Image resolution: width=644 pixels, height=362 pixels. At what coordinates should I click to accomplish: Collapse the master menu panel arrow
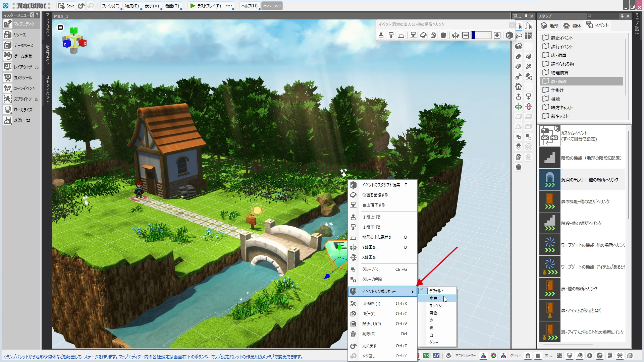click(32, 15)
